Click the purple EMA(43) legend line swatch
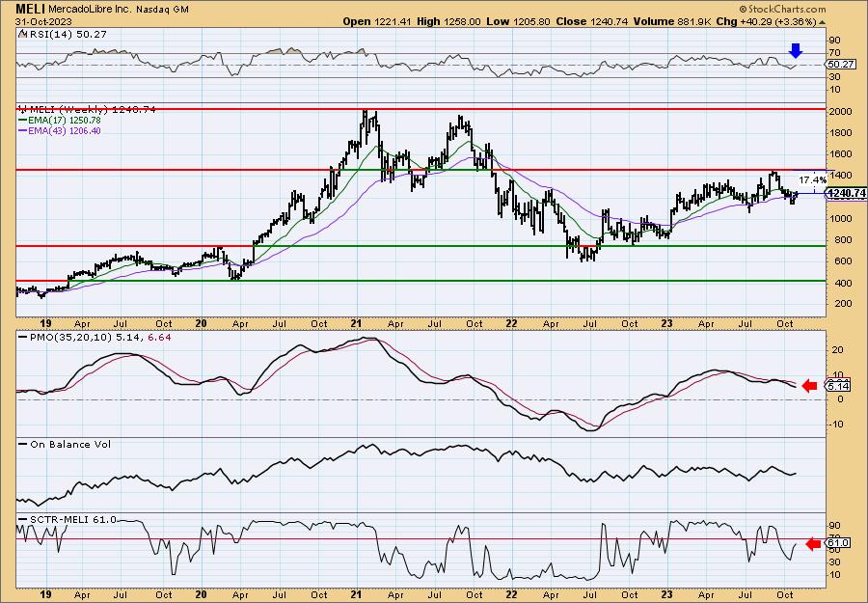 click(22, 131)
